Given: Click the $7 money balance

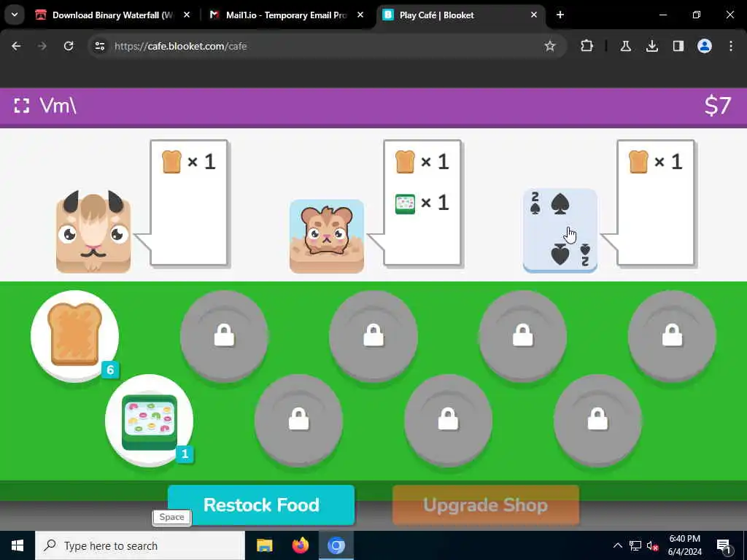Looking at the screenshot, I should (718, 106).
